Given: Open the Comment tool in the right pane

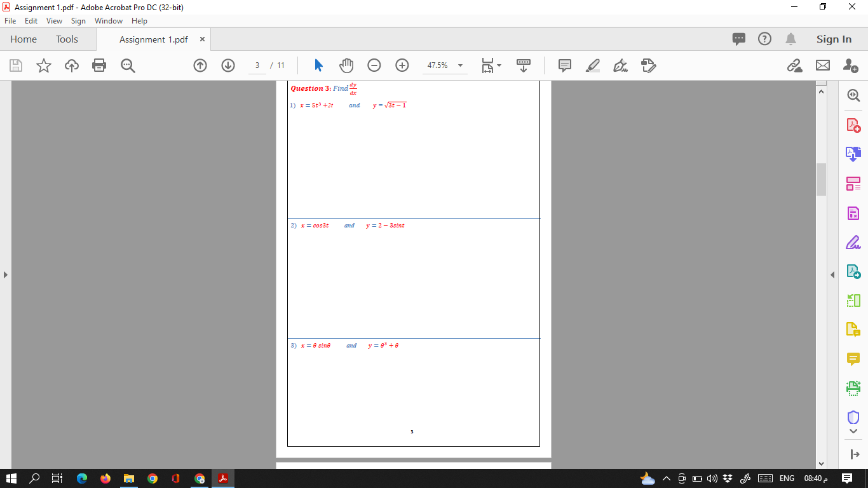Looking at the screenshot, I should 853,358.
